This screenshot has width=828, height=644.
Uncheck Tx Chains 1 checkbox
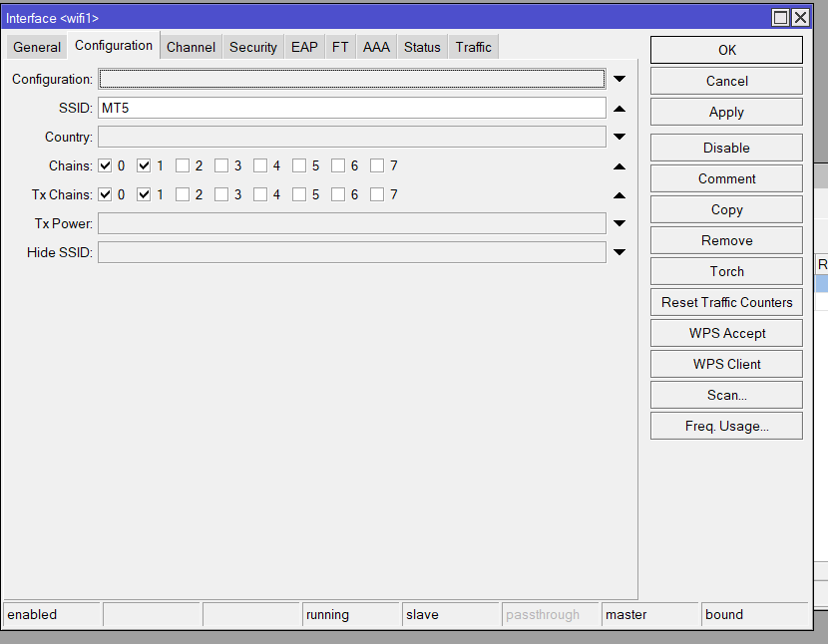click(144, 194)
